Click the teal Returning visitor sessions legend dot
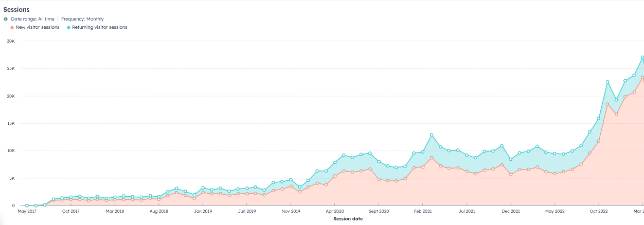Viewport: 644px width, 225px height. coord(69,27)
